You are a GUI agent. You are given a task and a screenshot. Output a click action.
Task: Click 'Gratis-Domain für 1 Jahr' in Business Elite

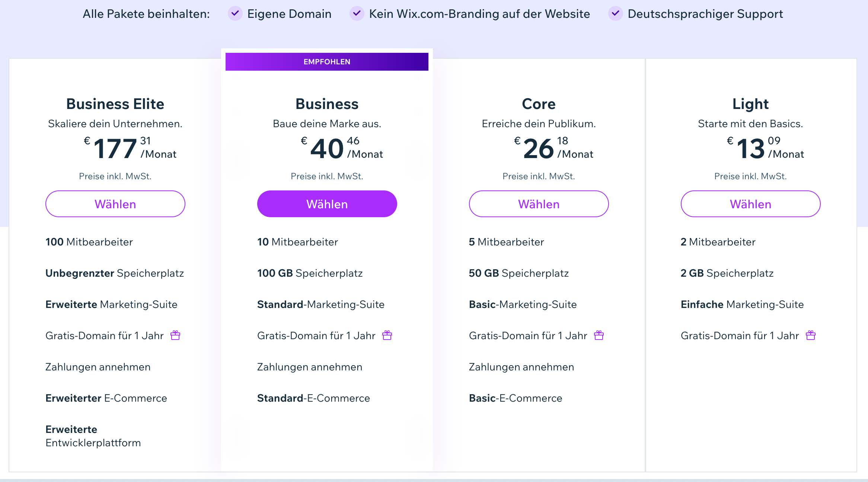pos(105,335)
